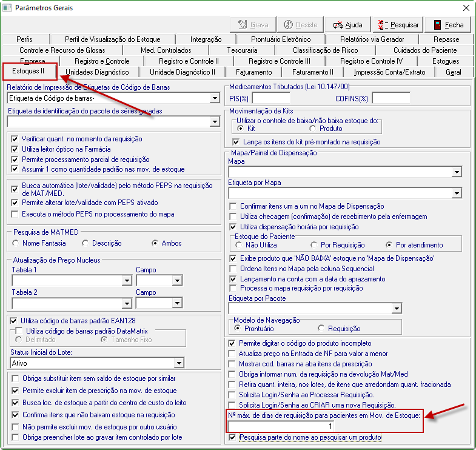Open the Unidades Diagnóstico tab

pos(97,72)
